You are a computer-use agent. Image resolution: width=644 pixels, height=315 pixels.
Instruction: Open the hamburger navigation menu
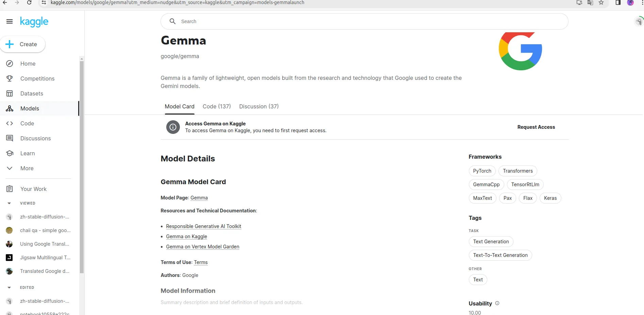coord(10,21)
